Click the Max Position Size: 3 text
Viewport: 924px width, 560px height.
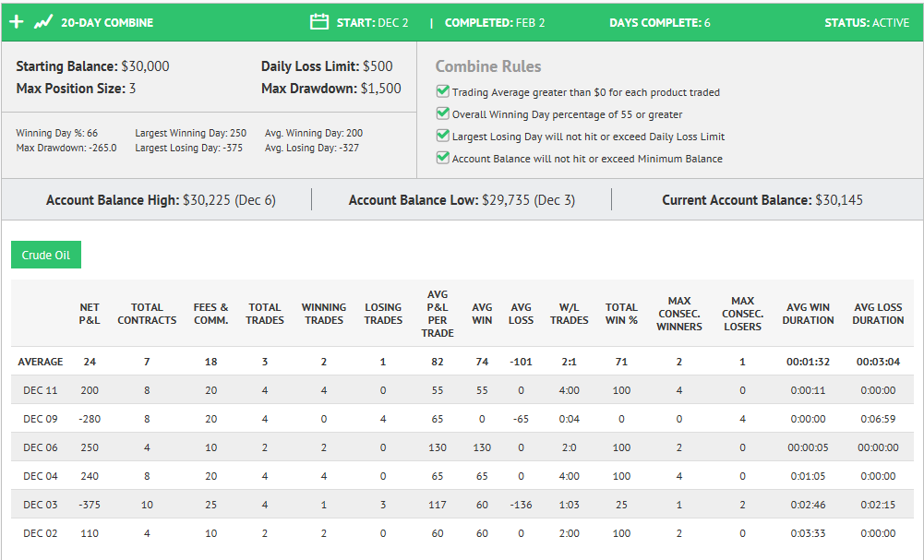[x=76, y=89]
